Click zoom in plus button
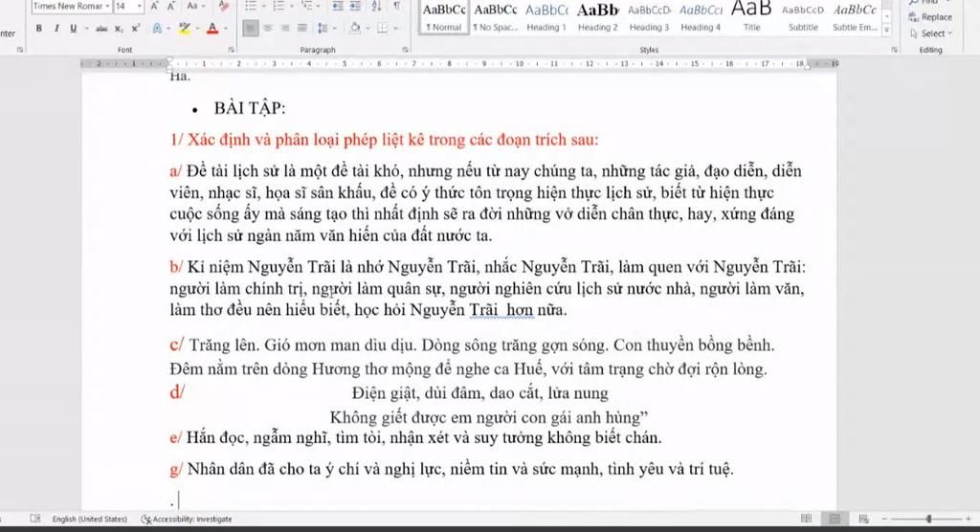This screenshot has height=532, width=980. (969, 519)
